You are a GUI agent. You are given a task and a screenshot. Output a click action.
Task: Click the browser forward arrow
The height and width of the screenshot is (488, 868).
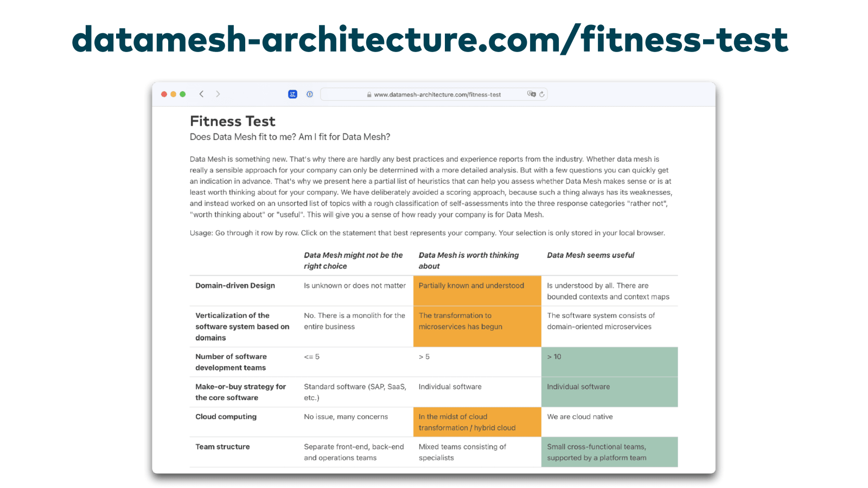tap(218, 94)
